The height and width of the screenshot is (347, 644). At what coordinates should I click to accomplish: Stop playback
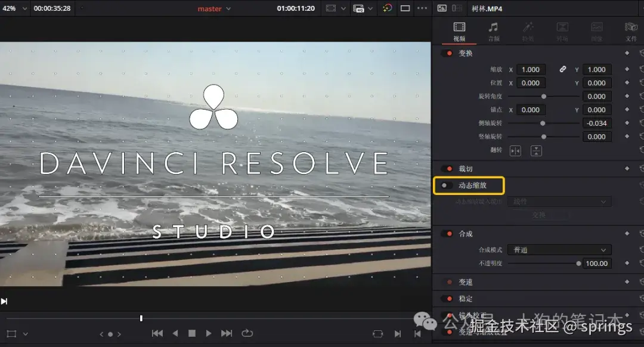[x=192, y=333]
